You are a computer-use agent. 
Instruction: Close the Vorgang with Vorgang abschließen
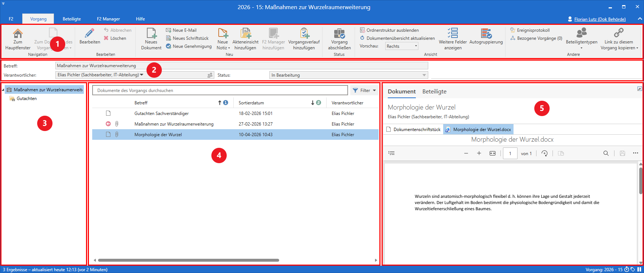(339, 39)
